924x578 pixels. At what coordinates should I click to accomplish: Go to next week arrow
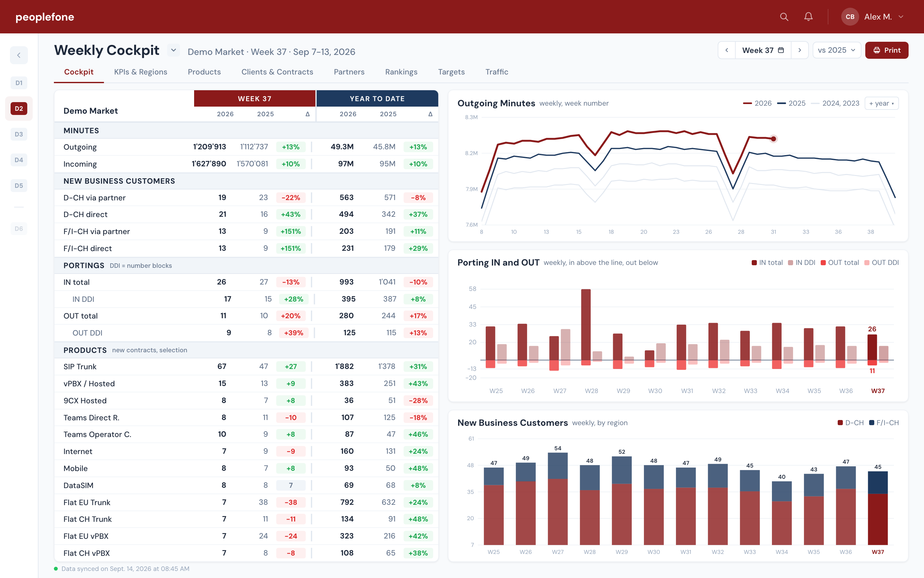[800, 50]
